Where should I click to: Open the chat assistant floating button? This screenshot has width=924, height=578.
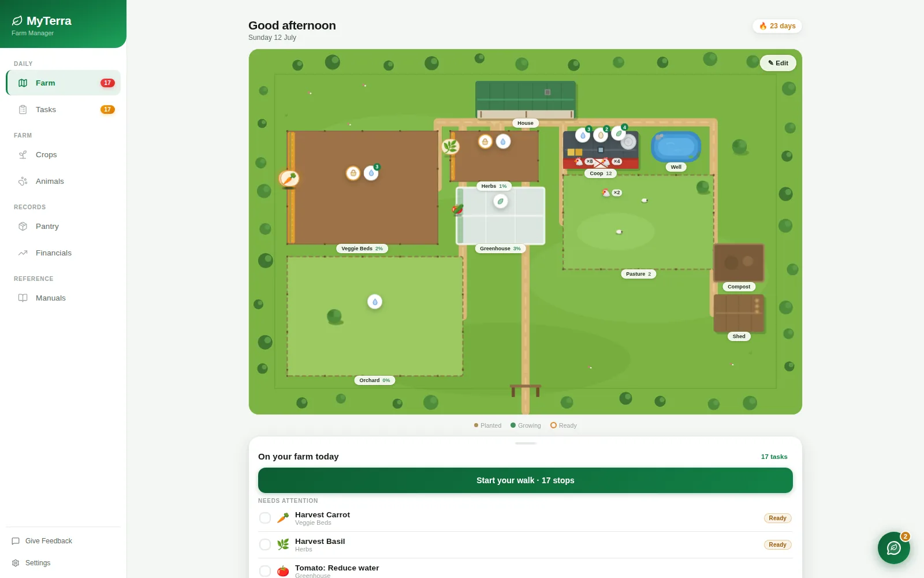894,548
